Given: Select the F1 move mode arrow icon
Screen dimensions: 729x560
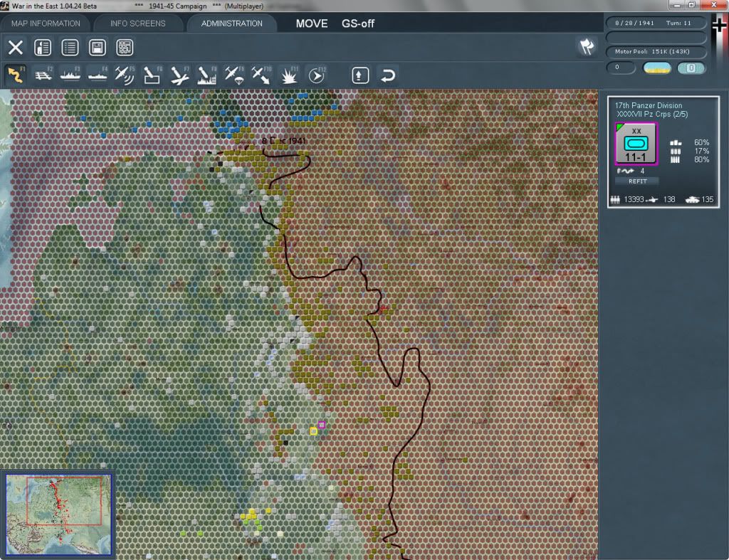Looking at the screenshot, I should click(16, 75).
